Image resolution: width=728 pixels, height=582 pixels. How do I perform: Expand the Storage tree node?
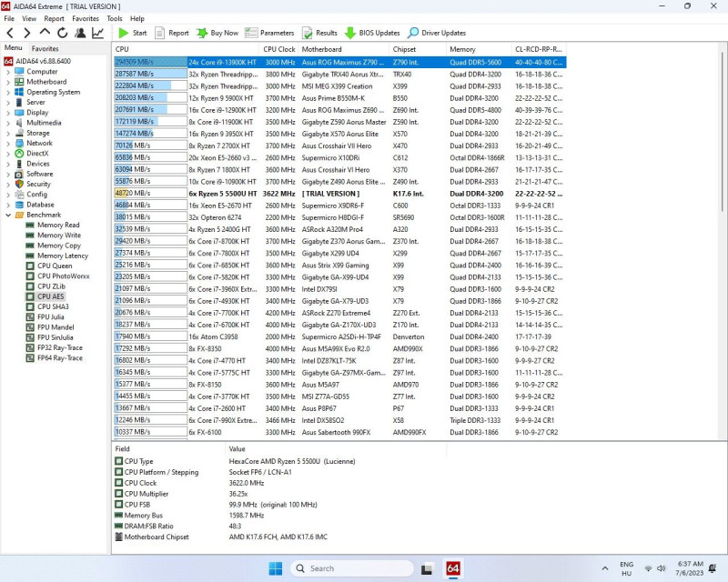click(8, 133)
